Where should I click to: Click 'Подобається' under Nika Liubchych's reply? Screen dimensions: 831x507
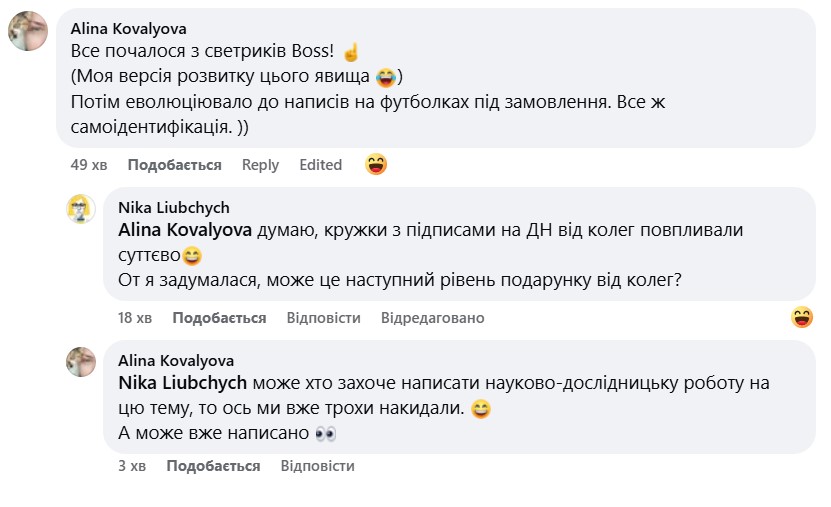coord(219,318)
